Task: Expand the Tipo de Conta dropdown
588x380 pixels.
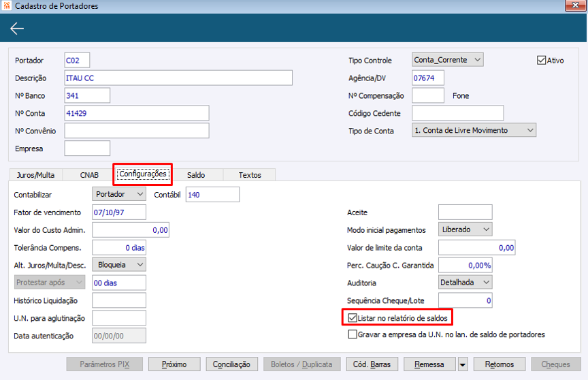Action: point(474,130)
